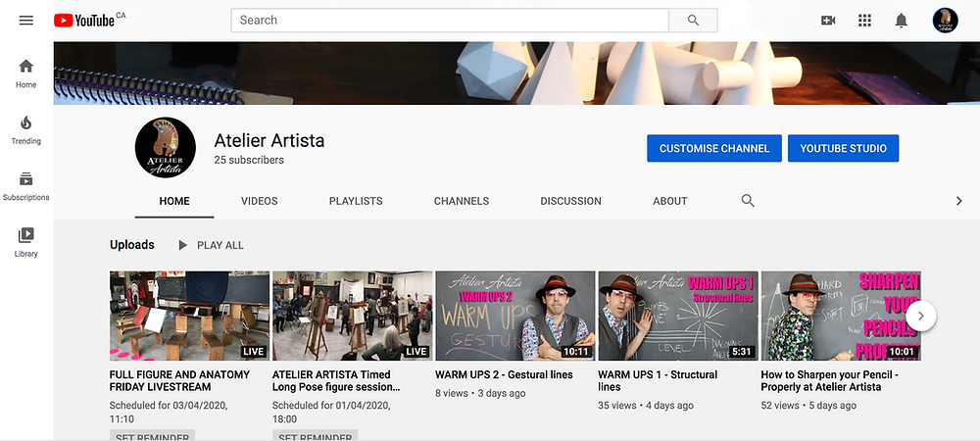
Task: Open the create video camera icon
Action: [828, 21]
